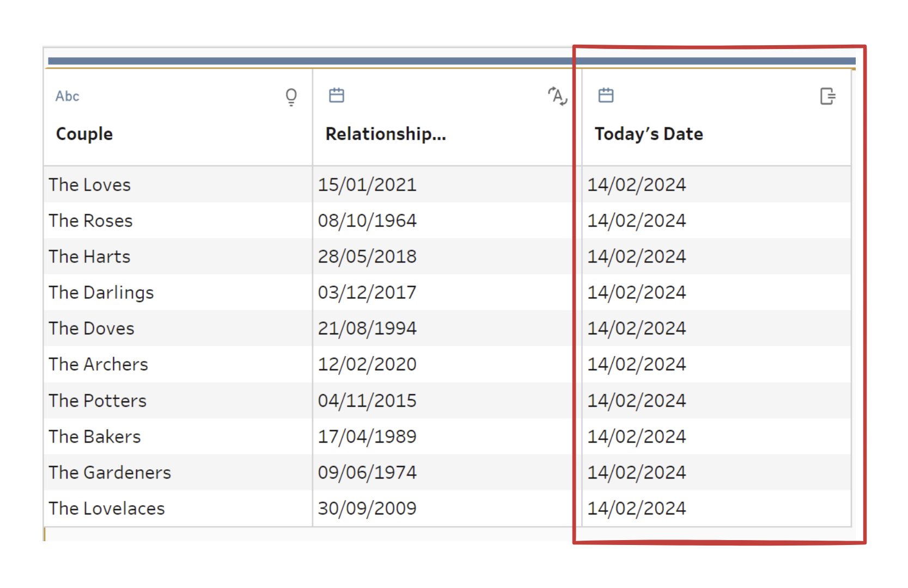The image size is (908, 588).
Task: Select the truncated Relationship… column header
Action: 386,134
